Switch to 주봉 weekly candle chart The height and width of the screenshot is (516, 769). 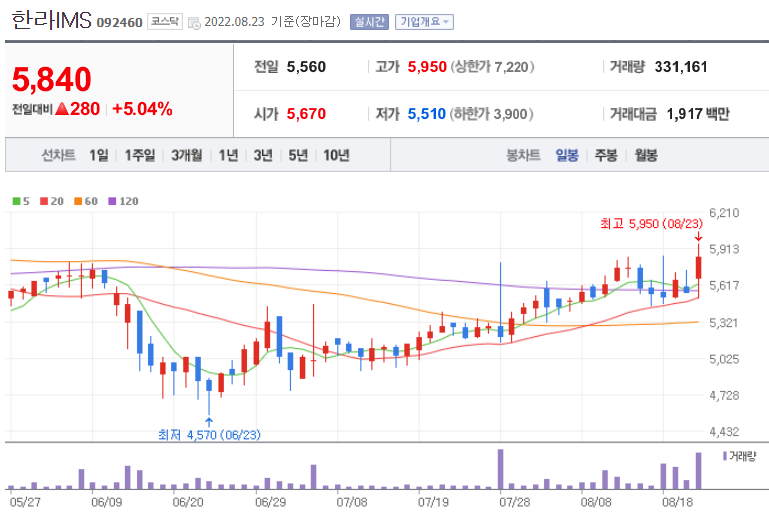pyautogui.click(x=606, y=155)
